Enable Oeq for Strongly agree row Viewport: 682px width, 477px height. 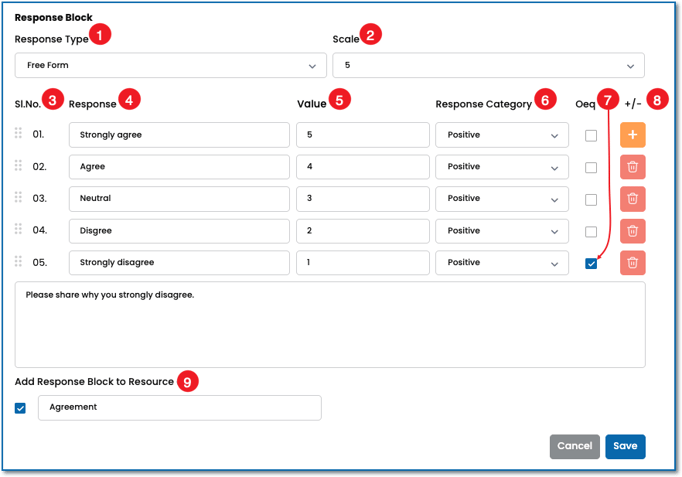coord(591,136)
